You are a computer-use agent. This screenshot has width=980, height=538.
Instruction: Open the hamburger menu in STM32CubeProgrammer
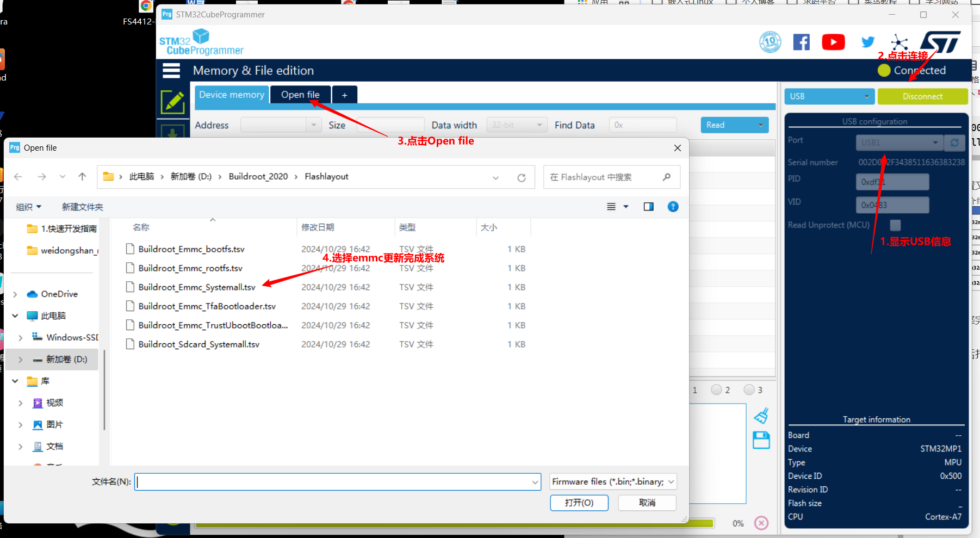(x=171, y=71)
